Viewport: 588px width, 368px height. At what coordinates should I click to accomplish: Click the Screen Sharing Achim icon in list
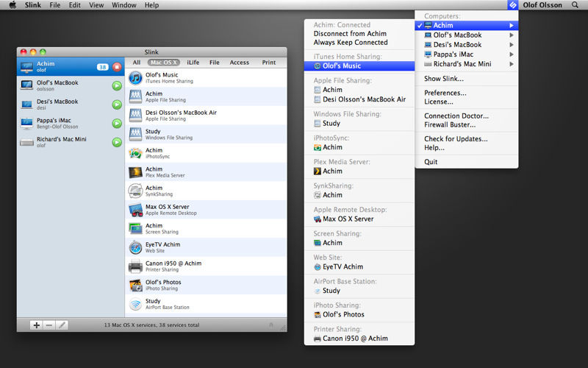click(135, 228)
